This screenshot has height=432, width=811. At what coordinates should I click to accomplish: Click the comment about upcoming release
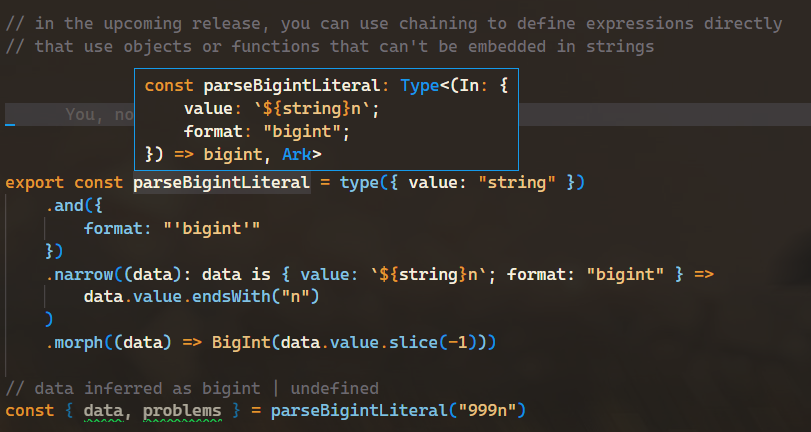(394, 24)
